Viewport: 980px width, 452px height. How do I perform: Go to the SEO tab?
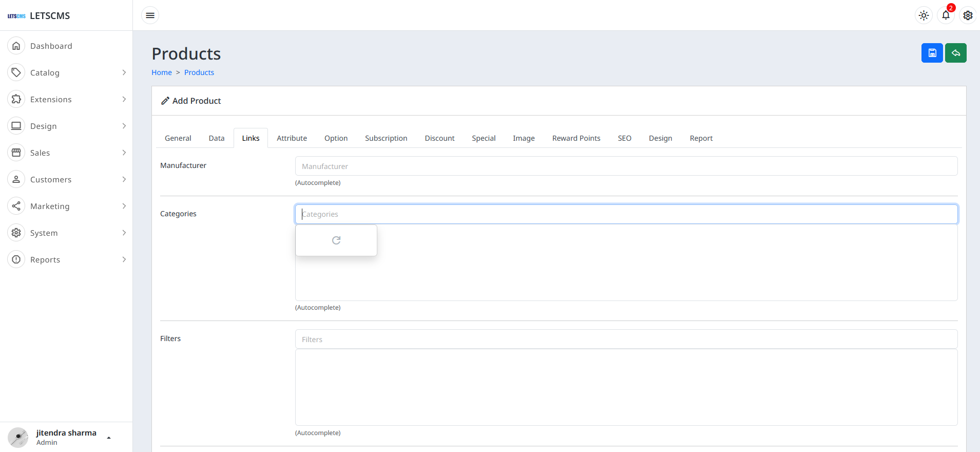click(x=624, y=138)
